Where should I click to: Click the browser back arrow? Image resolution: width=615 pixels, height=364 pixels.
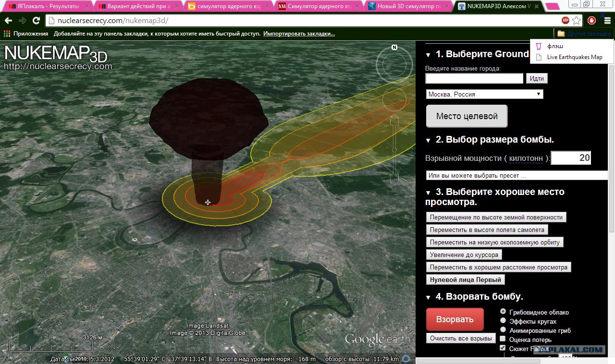[x=8, y=21]
